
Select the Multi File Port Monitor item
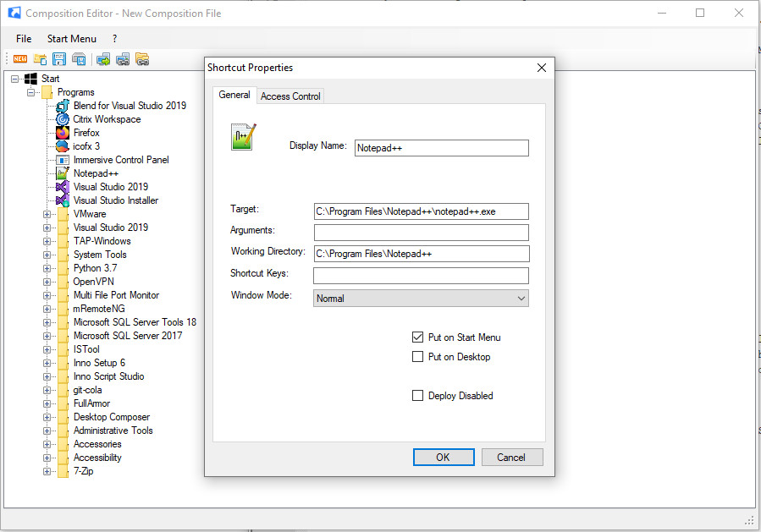pos(117,295)
